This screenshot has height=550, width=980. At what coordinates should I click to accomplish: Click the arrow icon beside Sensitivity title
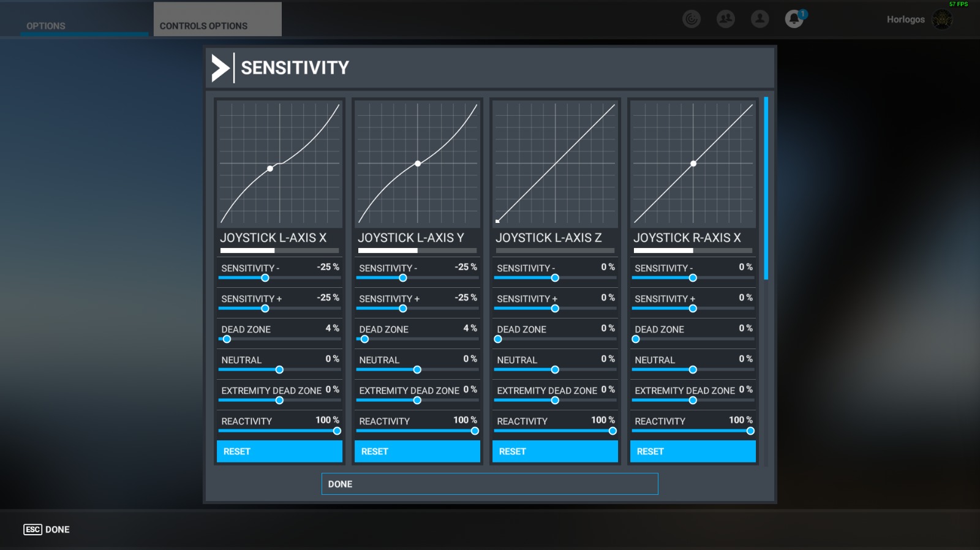(220, 68)
